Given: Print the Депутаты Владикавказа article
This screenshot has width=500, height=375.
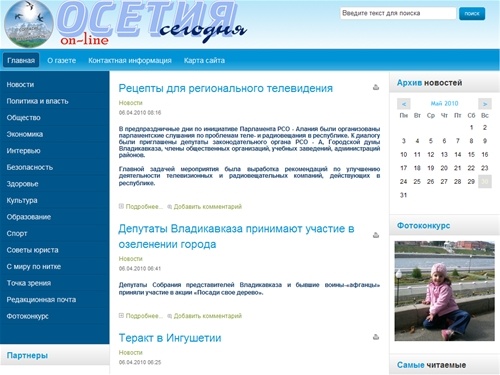Looking at the screenshot, I should [376, 235].
